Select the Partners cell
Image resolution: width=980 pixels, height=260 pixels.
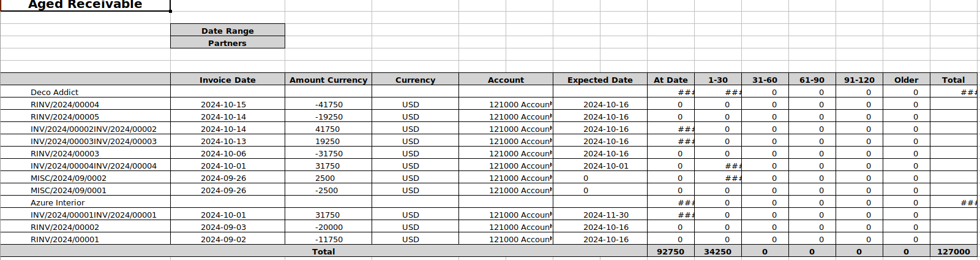(227, 43)
